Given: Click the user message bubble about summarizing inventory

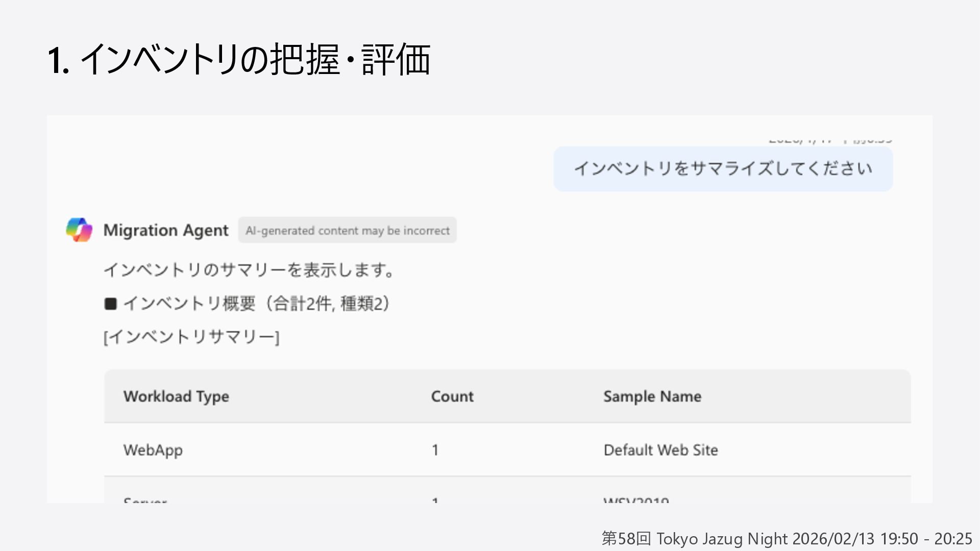Looking at the screenshot, I should 723,169.
